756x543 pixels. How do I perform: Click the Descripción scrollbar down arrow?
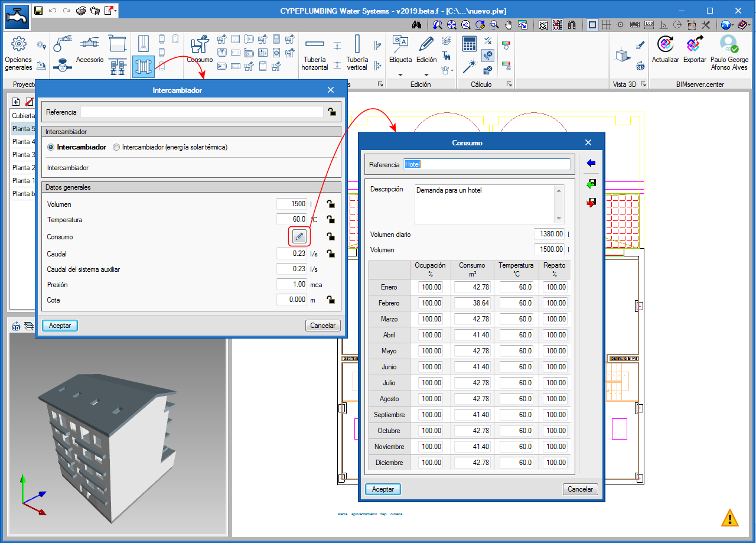(x=559, y=219)
